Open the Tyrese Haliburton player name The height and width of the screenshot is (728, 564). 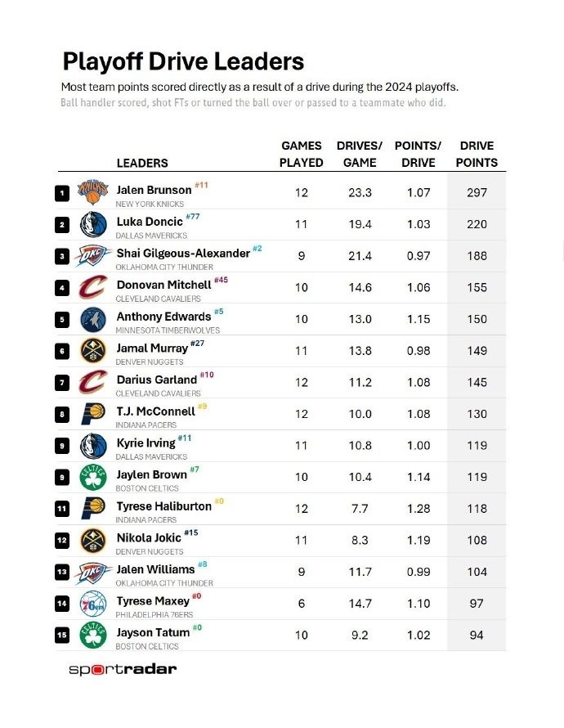pos(163,506)
